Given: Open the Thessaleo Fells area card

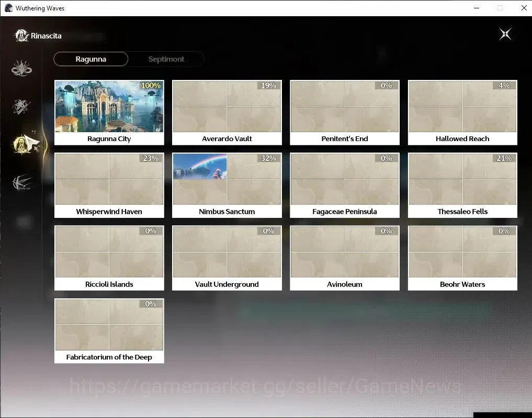Looking at the screenshot, I should (x=462, y=185).
